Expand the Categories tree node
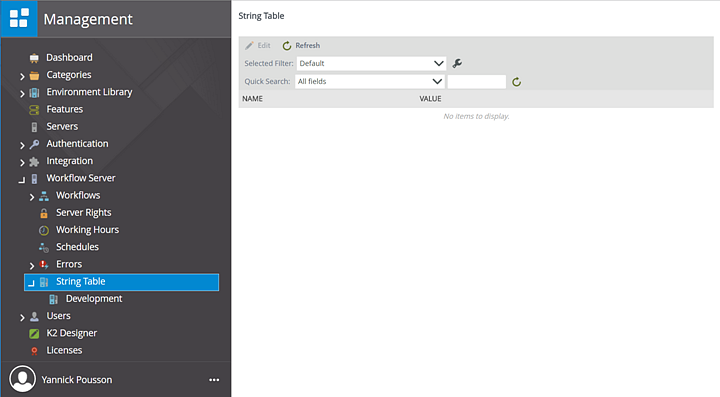Viewport: 720px width, 397px height. click(x=22, y=76)
